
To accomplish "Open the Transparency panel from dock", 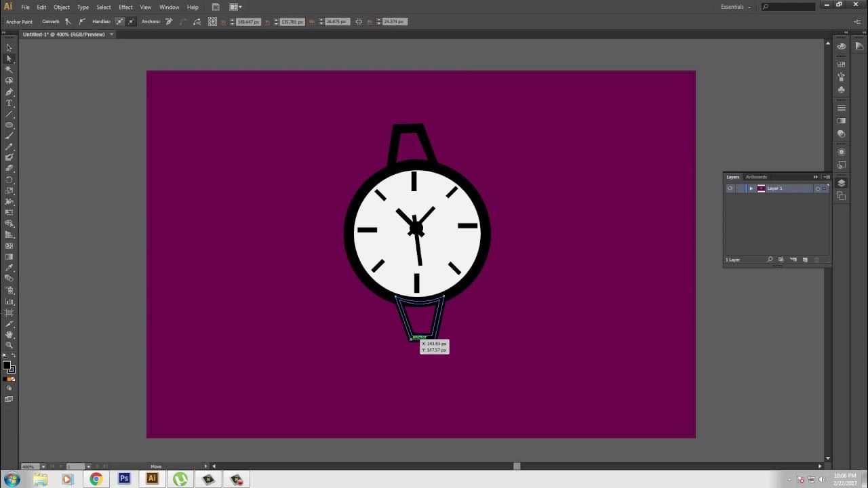I will (x=842, y=134).
